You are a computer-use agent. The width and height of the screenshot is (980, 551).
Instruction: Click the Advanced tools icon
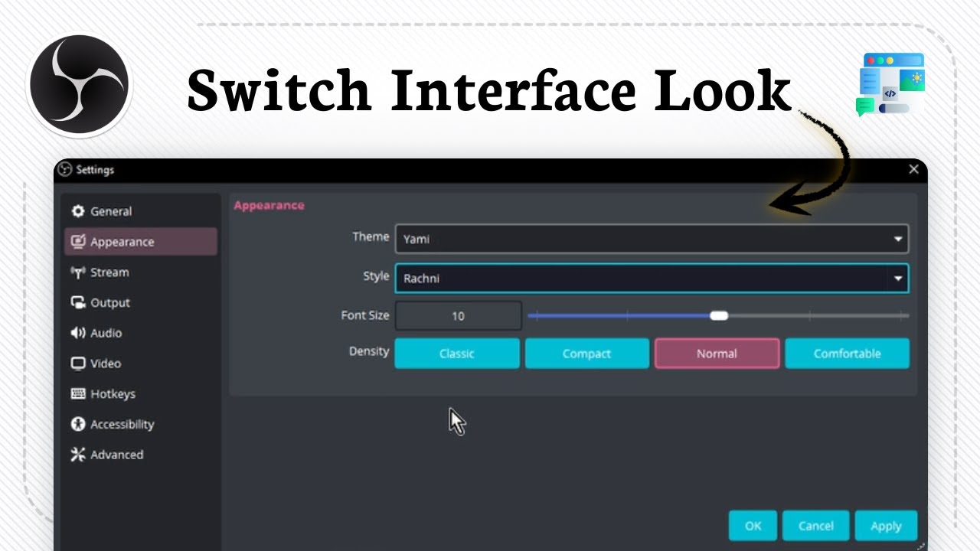point(77,455)
